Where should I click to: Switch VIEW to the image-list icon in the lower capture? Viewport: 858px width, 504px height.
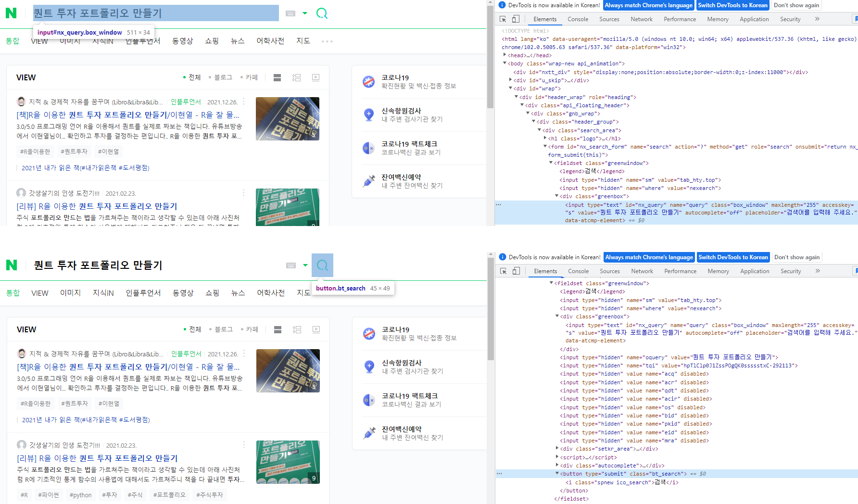[297, 329]
